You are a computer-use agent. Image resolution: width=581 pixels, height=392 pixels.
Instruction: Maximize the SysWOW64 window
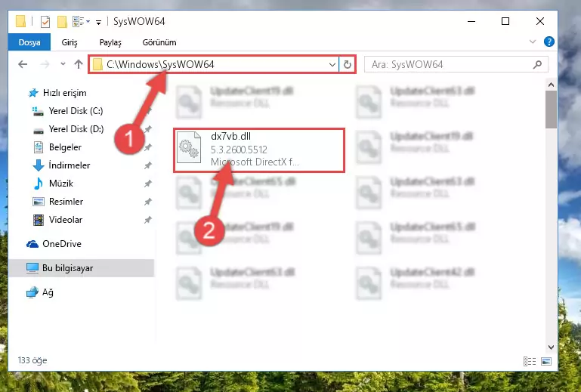pyautogui.click(x=505, y=21)
